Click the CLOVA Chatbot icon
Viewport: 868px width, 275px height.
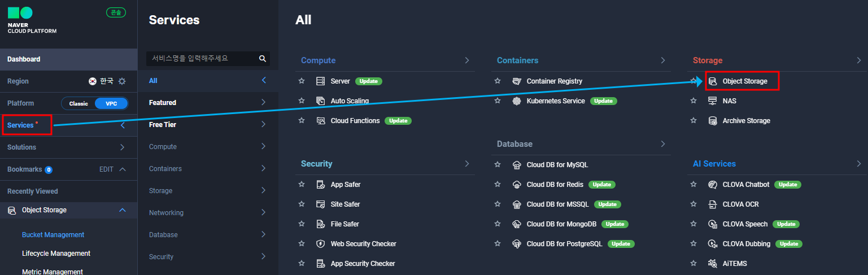(712, 185)
